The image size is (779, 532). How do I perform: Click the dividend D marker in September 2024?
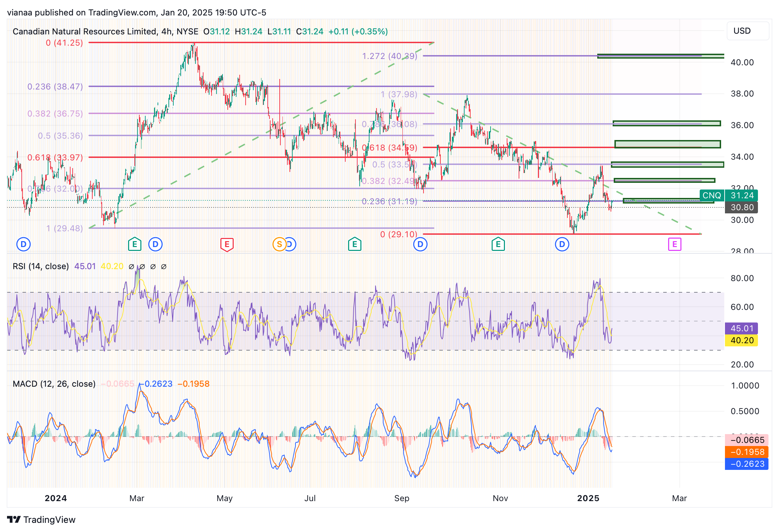coord(420,244)
